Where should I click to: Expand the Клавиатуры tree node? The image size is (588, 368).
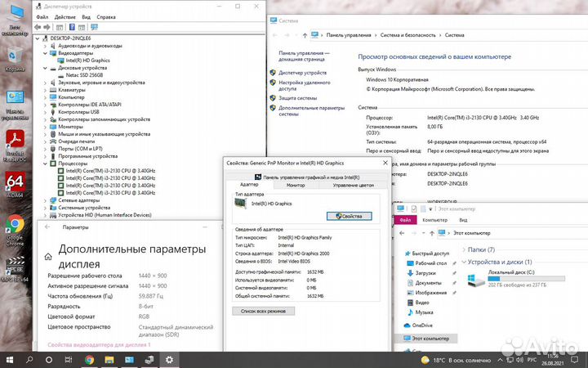click(46, 90)
